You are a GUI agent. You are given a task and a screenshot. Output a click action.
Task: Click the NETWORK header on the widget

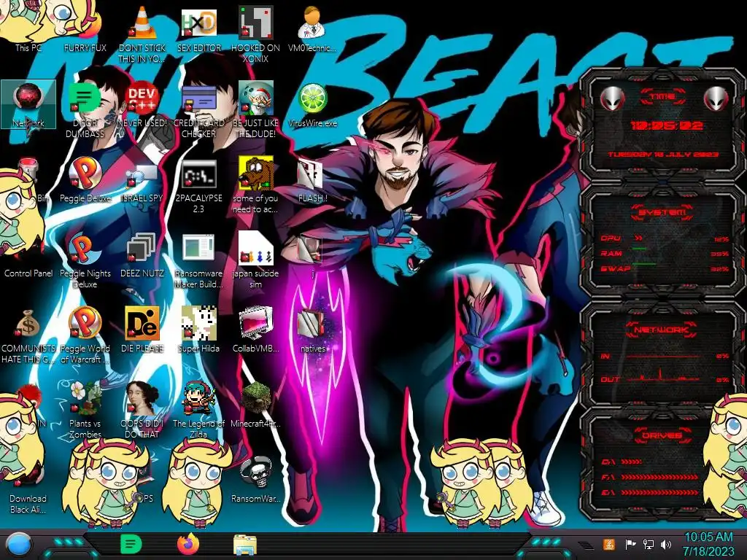662,329
